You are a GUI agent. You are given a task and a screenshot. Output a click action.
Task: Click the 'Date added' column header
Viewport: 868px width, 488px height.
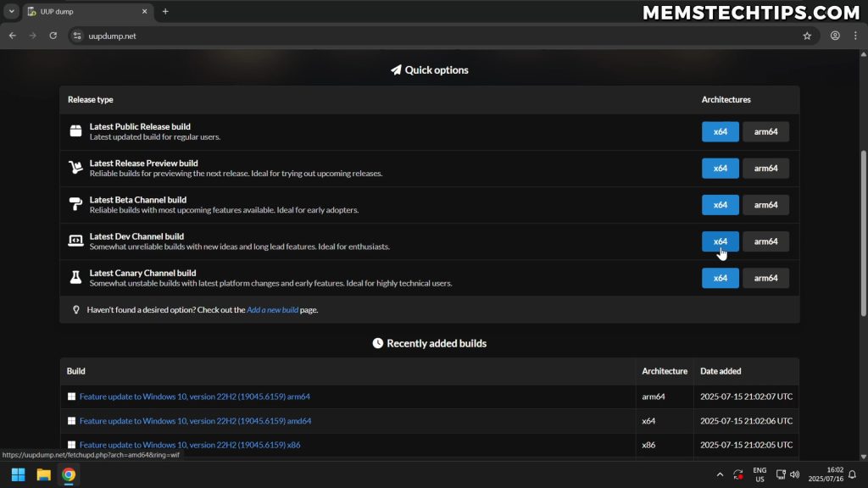point(721,371)
